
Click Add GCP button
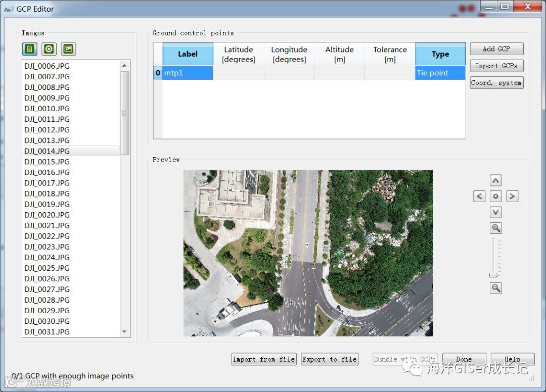[x=496, y=49]
